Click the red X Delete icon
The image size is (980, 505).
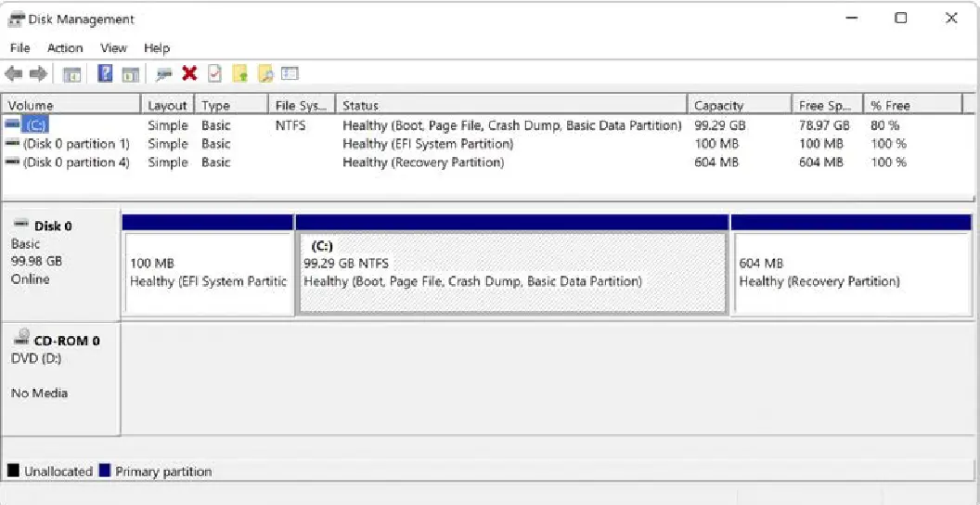point(189,74)
